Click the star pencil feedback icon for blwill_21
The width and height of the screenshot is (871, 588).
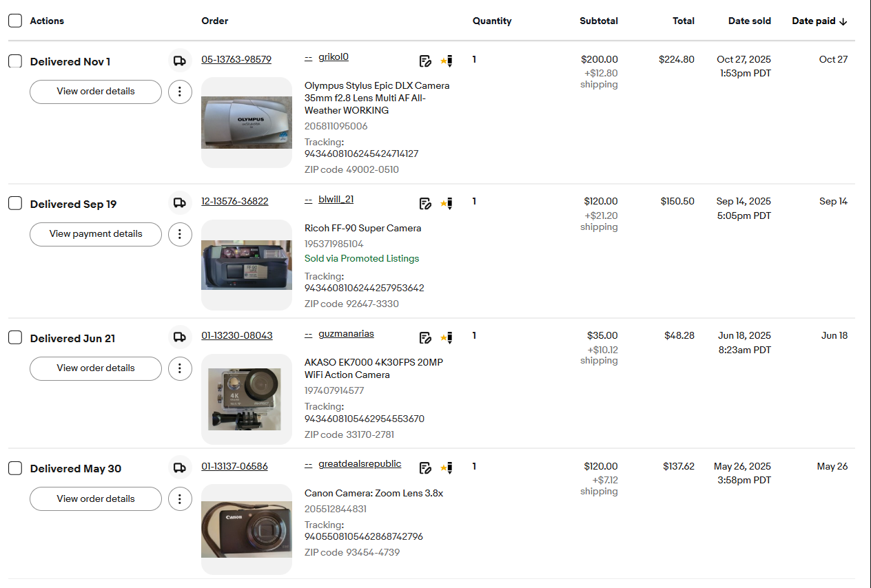point(447,203)
